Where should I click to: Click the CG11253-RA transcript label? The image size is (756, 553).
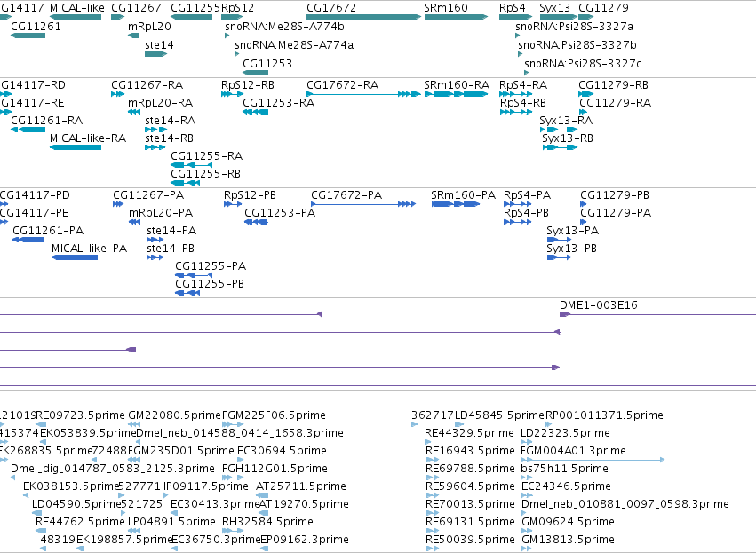tap(279, 103)
